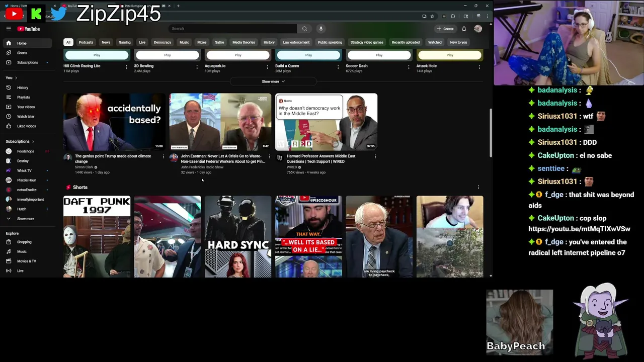Screen dimensions: 644x362
Task: Select the Satire filter chip
Action: coord(219,42)
